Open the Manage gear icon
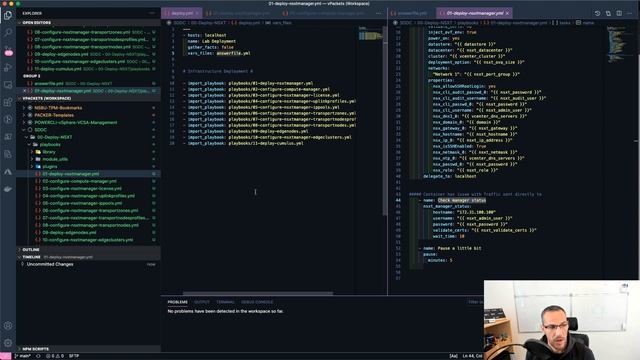 pos(8,343)
